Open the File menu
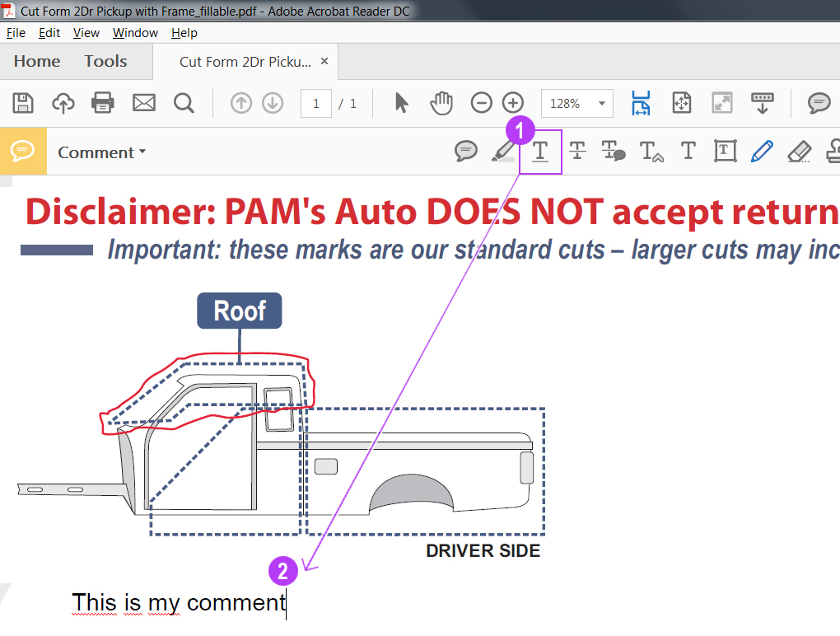The height and width of the screenshot is (636, 840). [x=16, y=33]
